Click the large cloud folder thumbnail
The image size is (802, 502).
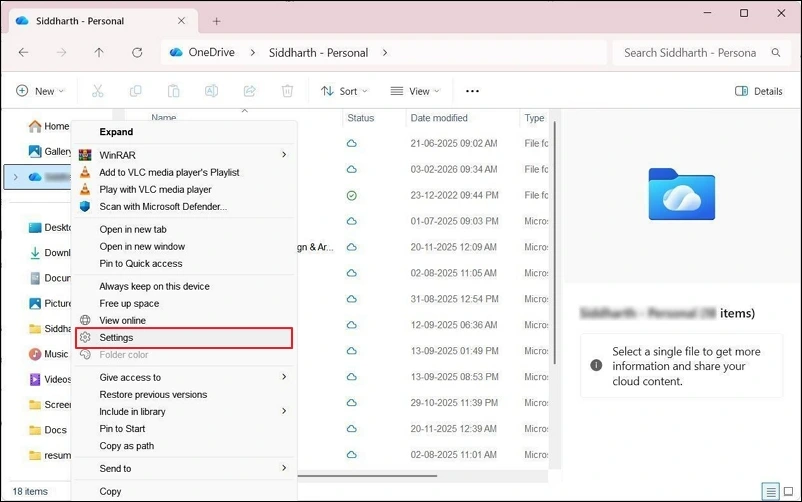click(x=681, y=193)
